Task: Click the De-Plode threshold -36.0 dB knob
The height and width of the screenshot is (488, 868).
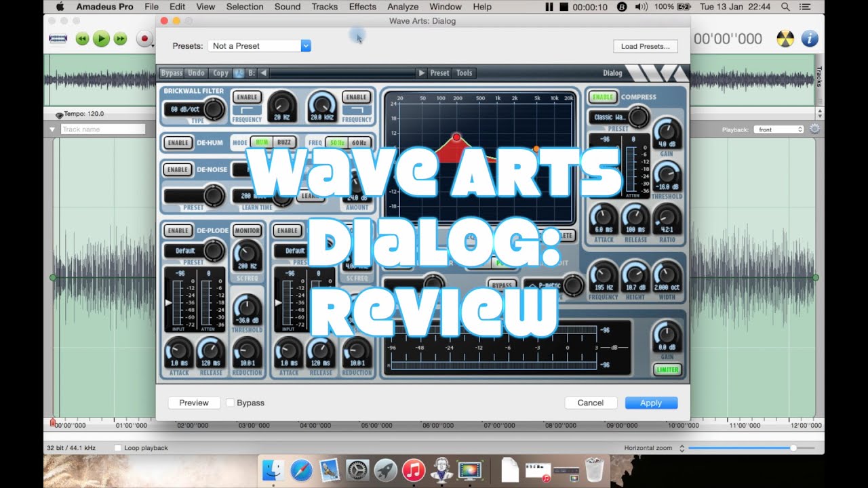Action: [247, 308]
